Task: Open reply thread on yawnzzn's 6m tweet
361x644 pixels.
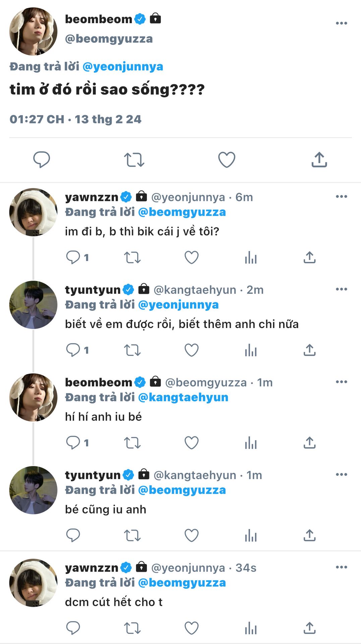Action: [73, 258]
